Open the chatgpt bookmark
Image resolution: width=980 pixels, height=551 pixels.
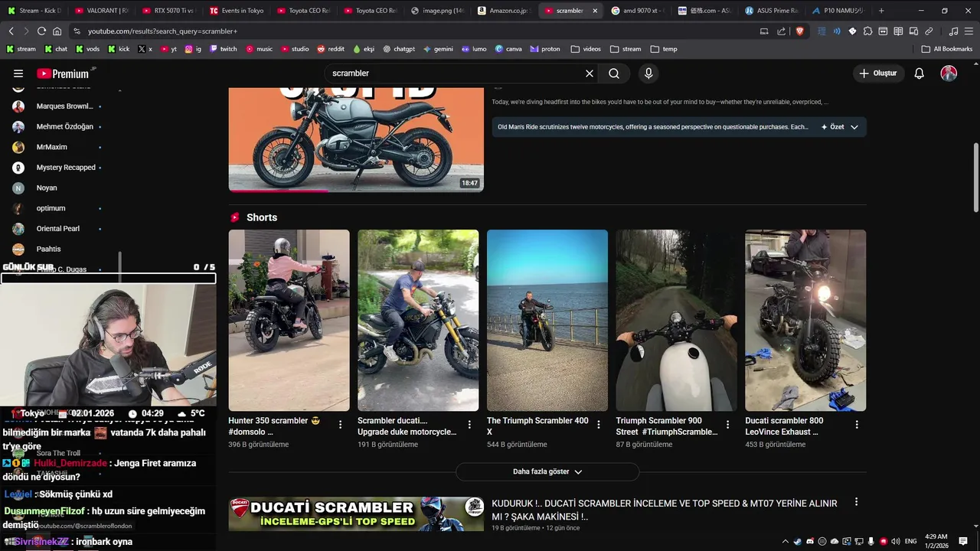point(399,49)
